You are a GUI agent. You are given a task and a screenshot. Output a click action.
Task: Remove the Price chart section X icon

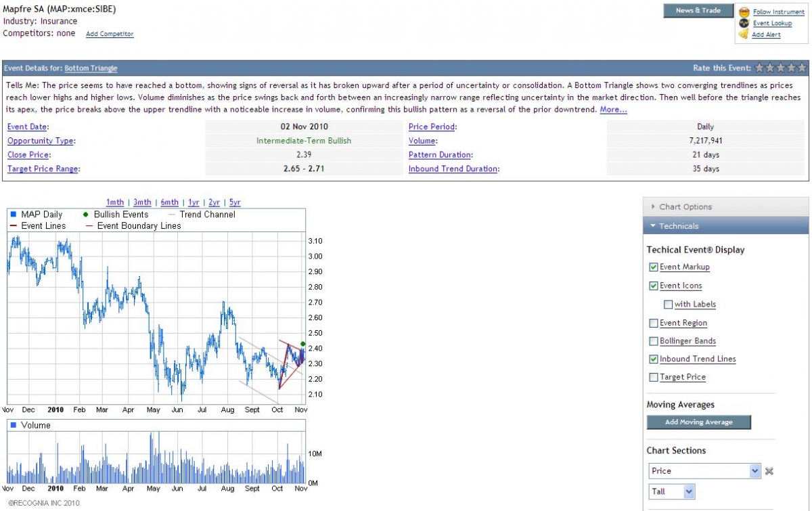[769, 471]
